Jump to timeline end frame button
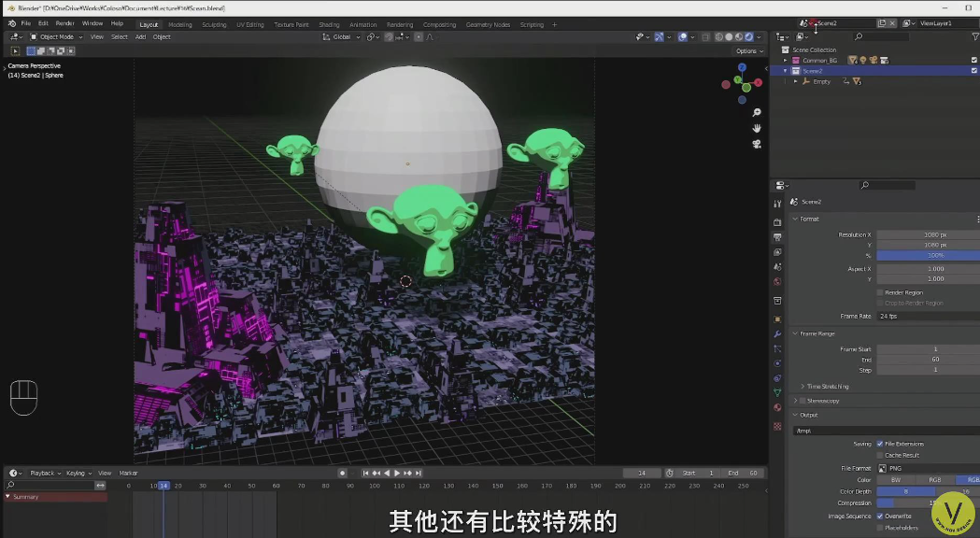This screenshot has width=980, height=538. (x=419, y=473)
